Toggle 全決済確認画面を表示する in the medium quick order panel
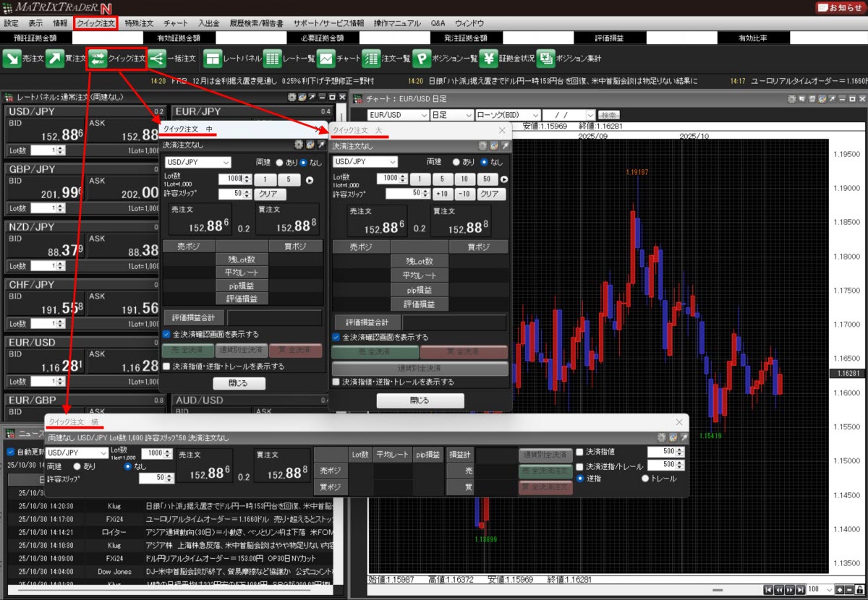 (x=167, y=335)
